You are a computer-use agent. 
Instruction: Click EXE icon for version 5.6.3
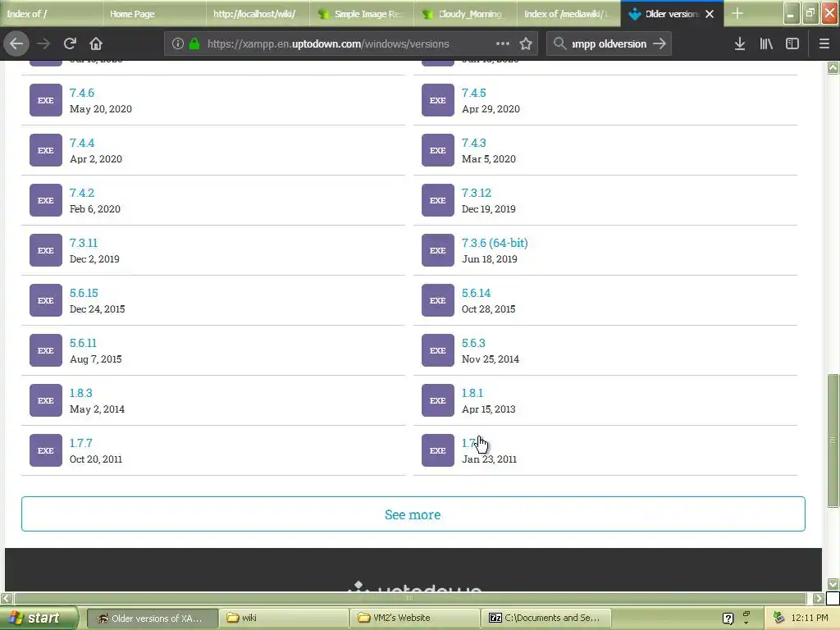(x=438, y=350)
